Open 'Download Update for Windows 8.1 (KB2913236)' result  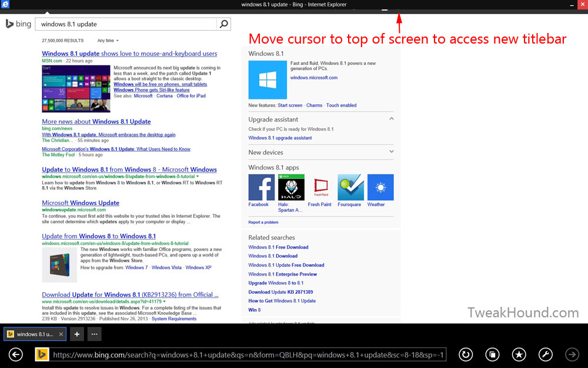point(130,294)
